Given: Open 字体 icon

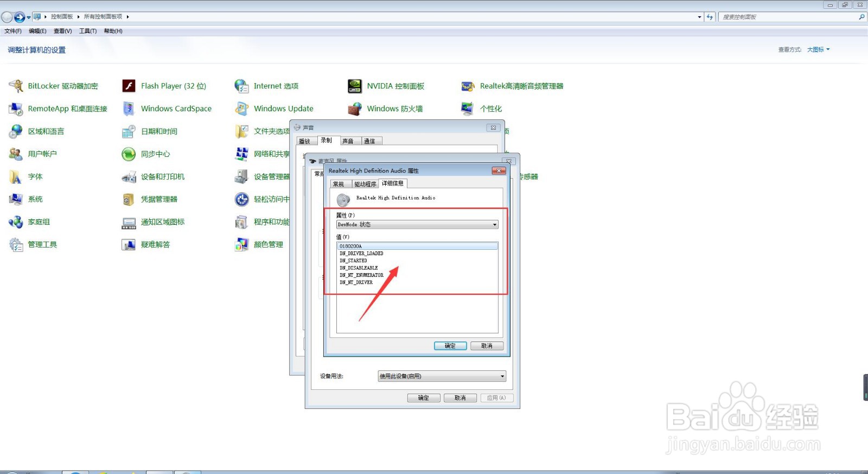Looking at the screenshot, I should tap(15, 177).
